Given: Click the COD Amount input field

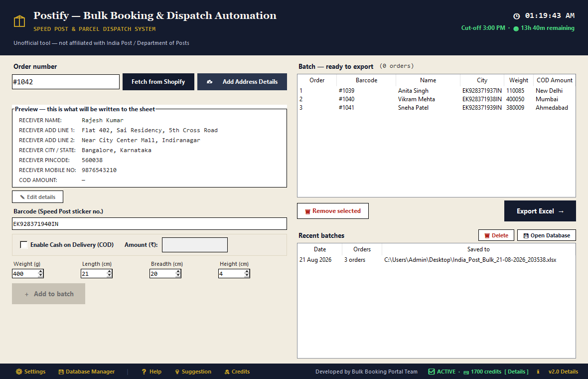Looking at the screenshot, I should [195, 245].
